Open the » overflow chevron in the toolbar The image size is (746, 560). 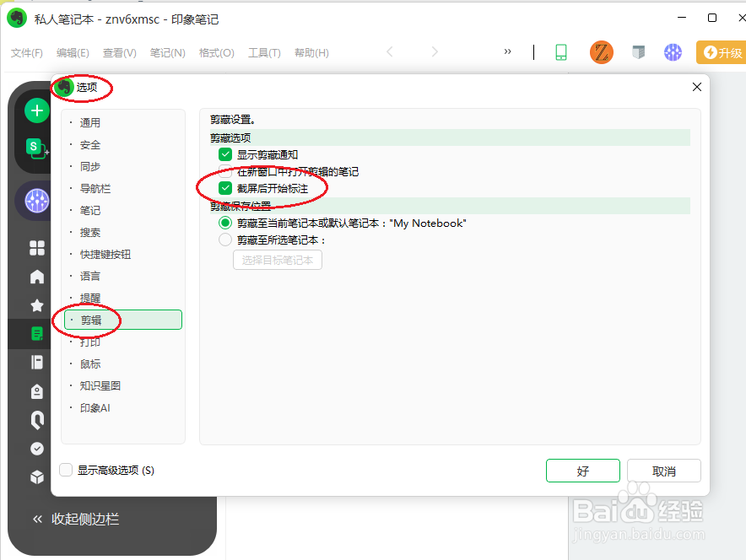click(x=507, y=51)
